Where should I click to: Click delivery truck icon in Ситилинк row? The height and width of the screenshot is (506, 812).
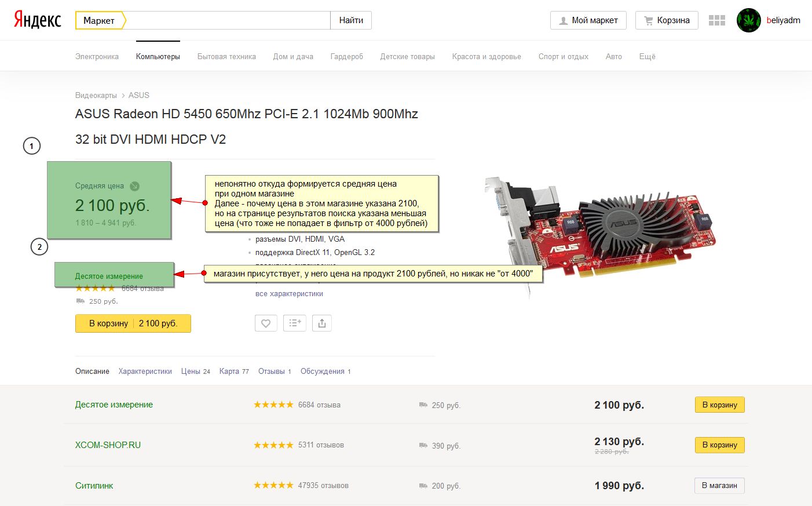(x=423, y=486)
